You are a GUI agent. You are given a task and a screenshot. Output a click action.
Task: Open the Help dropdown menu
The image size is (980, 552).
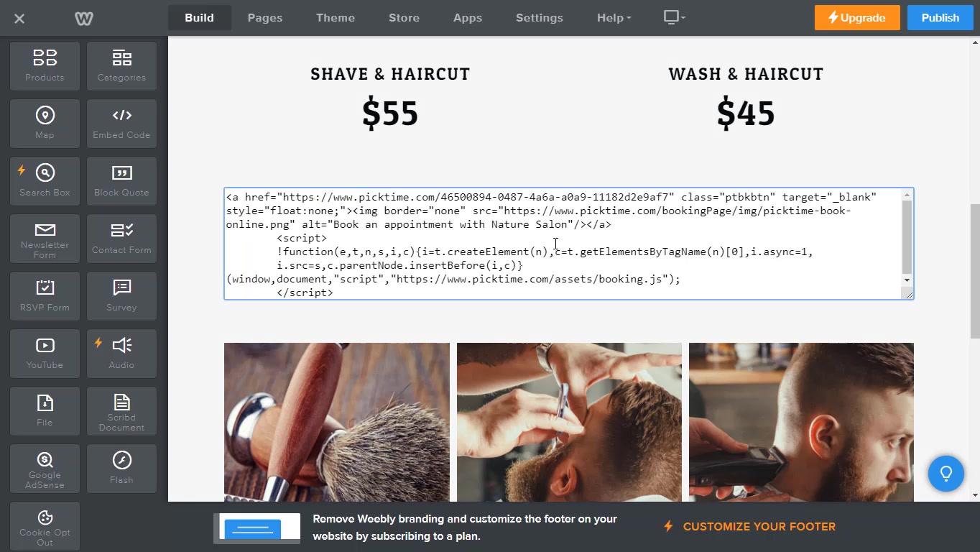click(614, 18)
